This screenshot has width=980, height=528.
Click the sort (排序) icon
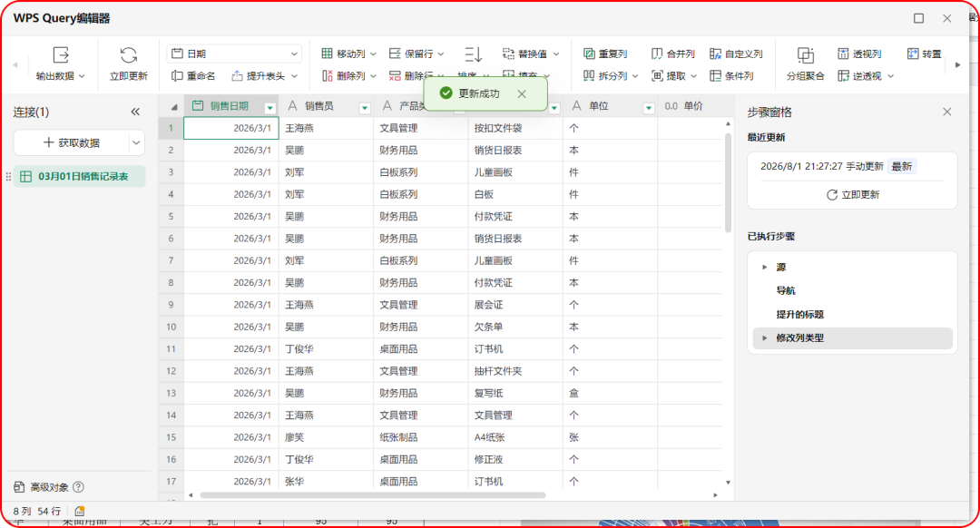pyautogui.click(x=473, y=54)
